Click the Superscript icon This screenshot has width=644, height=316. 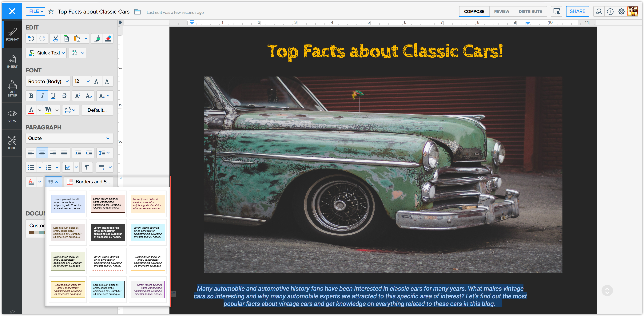point(78,96)
